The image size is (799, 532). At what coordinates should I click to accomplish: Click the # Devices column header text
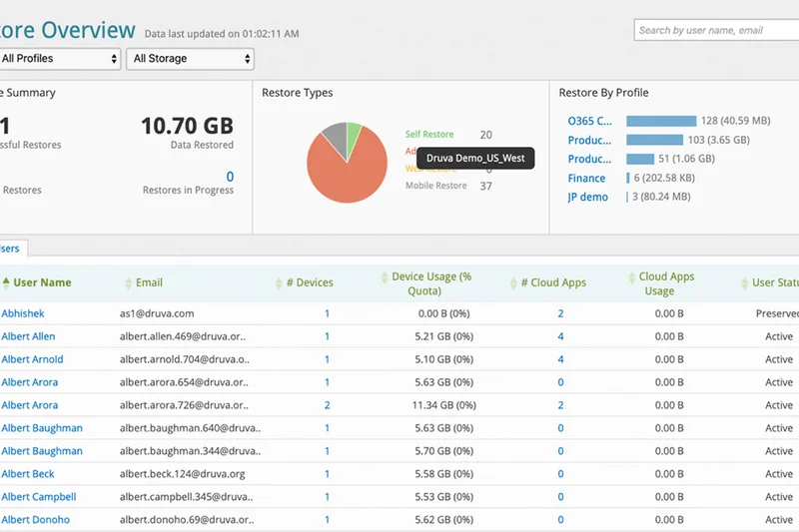(310, 282)
